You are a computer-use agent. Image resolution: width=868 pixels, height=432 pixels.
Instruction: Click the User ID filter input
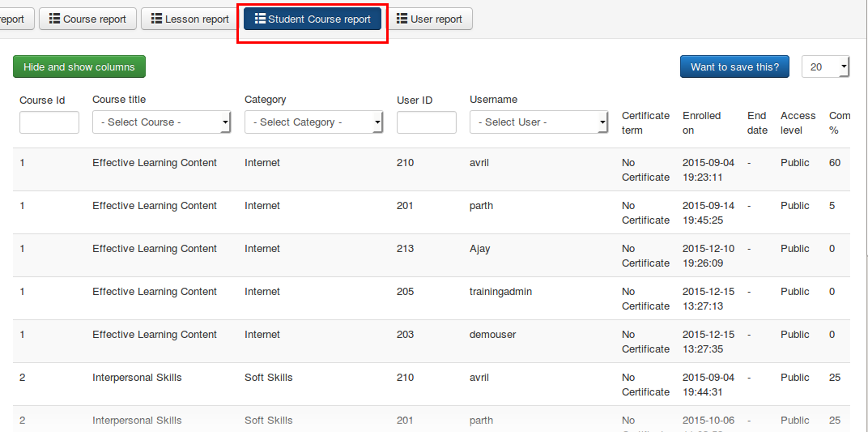tap(427, 122)
